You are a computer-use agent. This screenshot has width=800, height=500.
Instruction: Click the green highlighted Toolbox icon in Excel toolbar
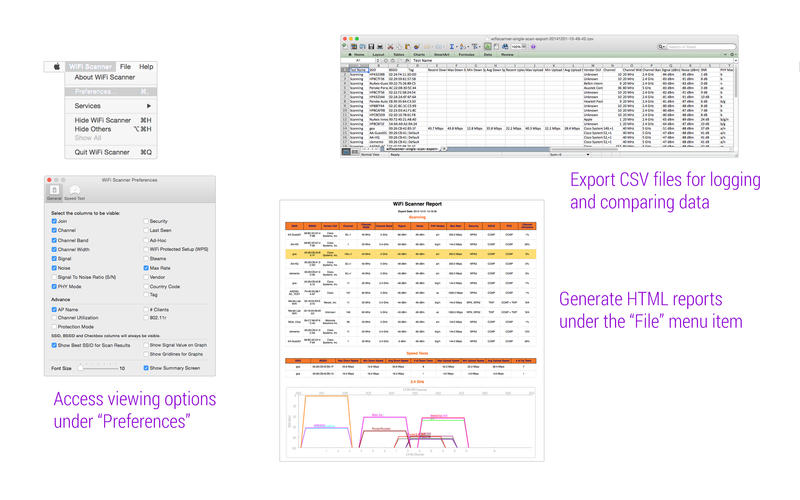[x=488, y=46]
